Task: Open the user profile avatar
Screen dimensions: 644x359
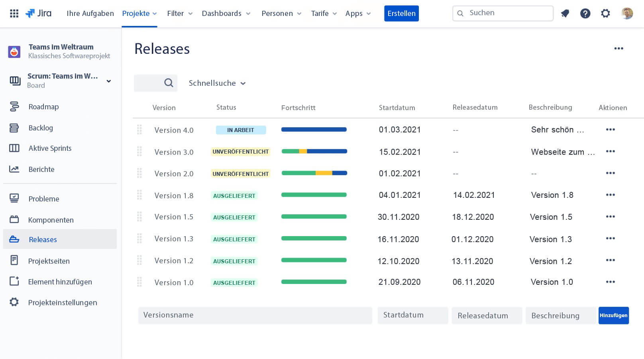Action: [x=627, y=13]
